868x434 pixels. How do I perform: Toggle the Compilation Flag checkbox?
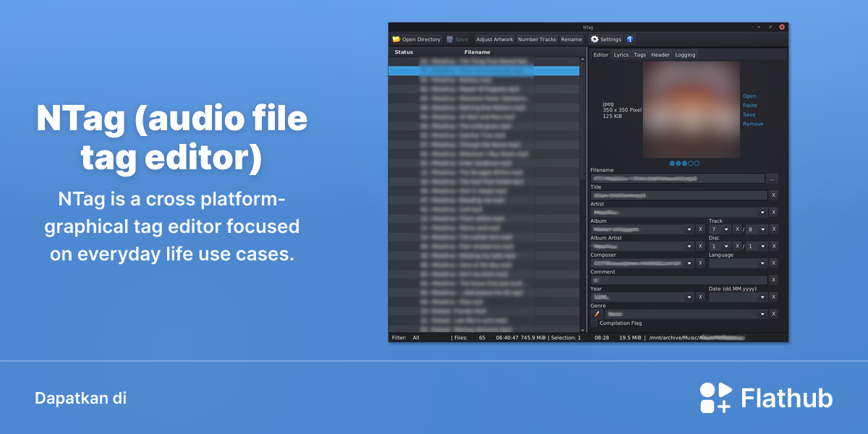click(x=594, y=323)
